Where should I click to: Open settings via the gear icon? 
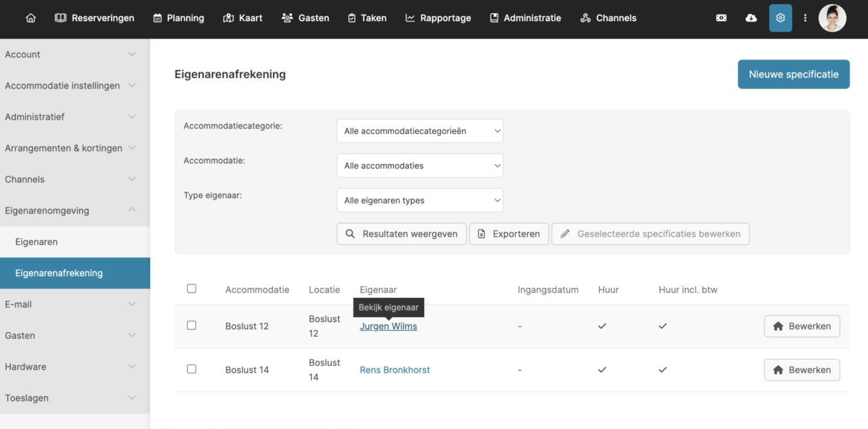[x=780, y=18]
